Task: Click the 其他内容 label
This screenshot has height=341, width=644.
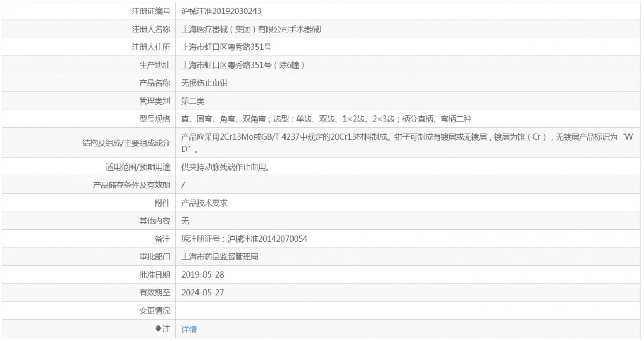Action: tap(155, 221)
